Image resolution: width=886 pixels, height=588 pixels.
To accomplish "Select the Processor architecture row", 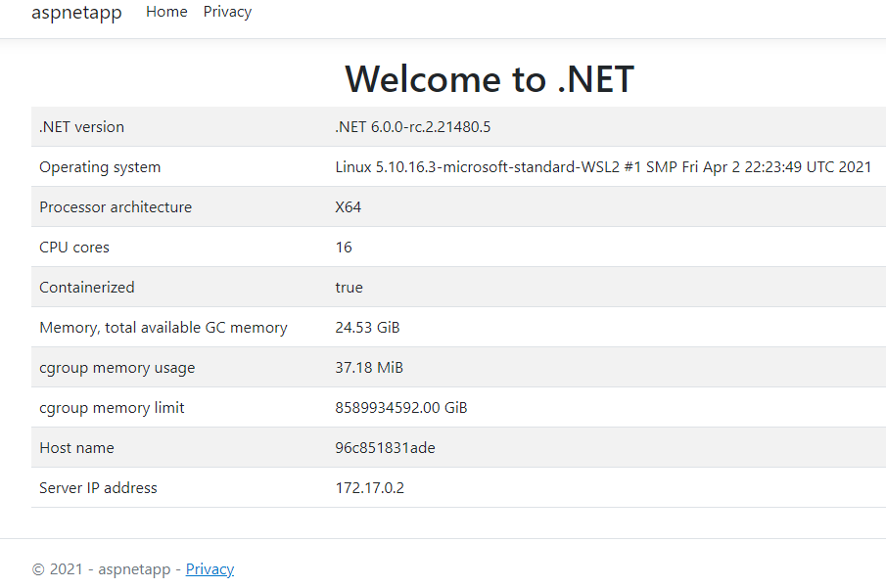I will click(x=115, y=206).
